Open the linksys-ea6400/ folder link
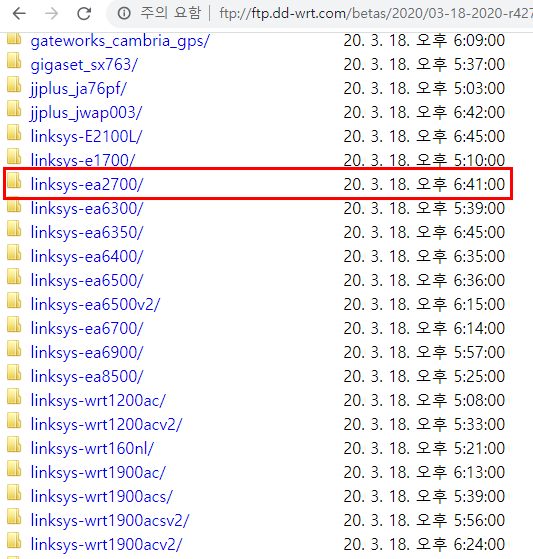 pos(87,257)
